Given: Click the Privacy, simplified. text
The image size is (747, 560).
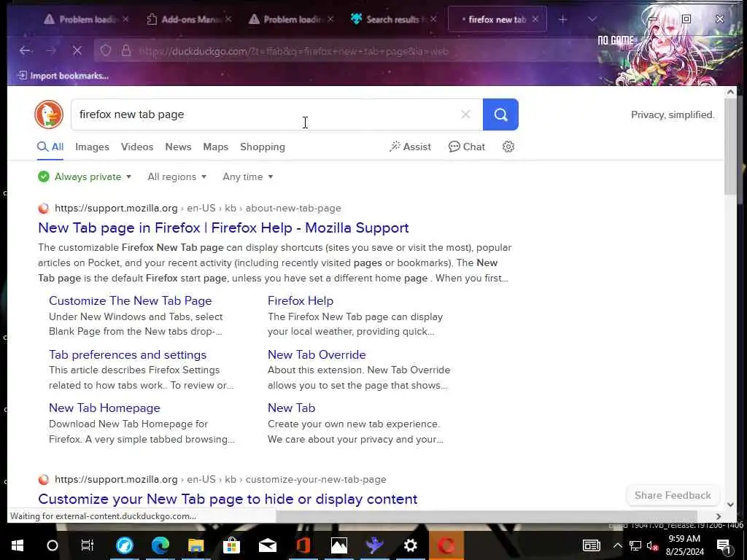Looking at the screenshot, I should point(673,114).
